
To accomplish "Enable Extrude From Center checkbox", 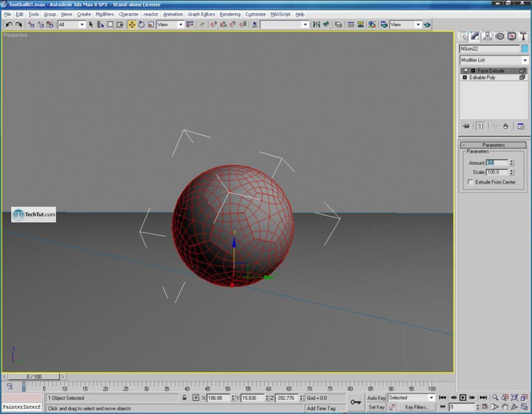I will coord(470,182).
